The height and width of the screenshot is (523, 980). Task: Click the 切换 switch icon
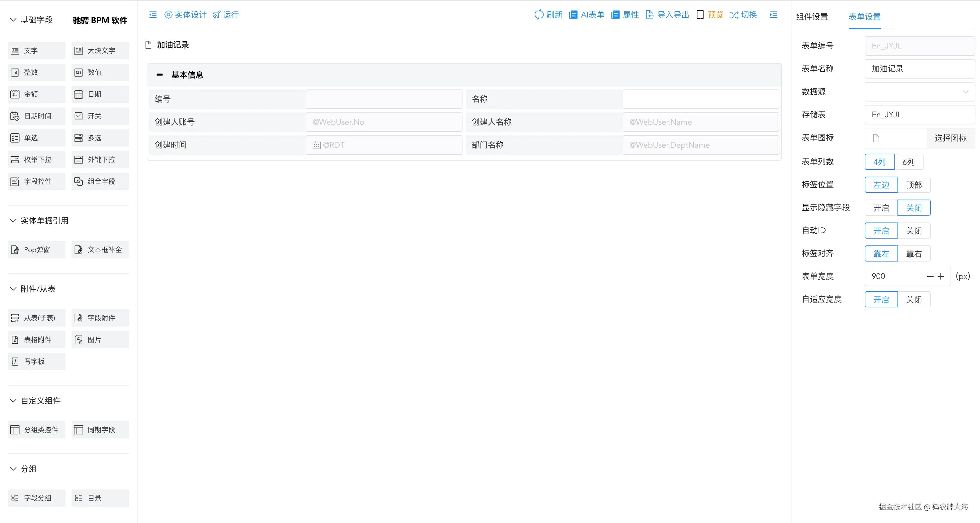tap(734, 14)
